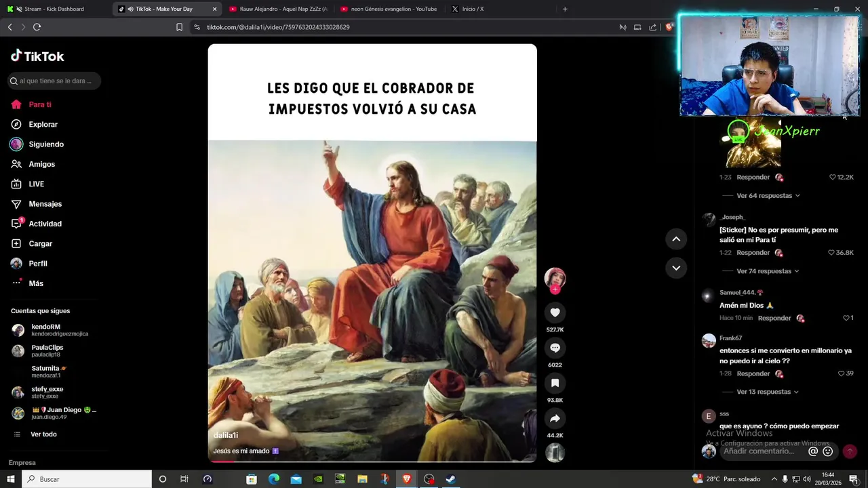
Task: Click the Cargar upload icon
Action: (16, 243)
